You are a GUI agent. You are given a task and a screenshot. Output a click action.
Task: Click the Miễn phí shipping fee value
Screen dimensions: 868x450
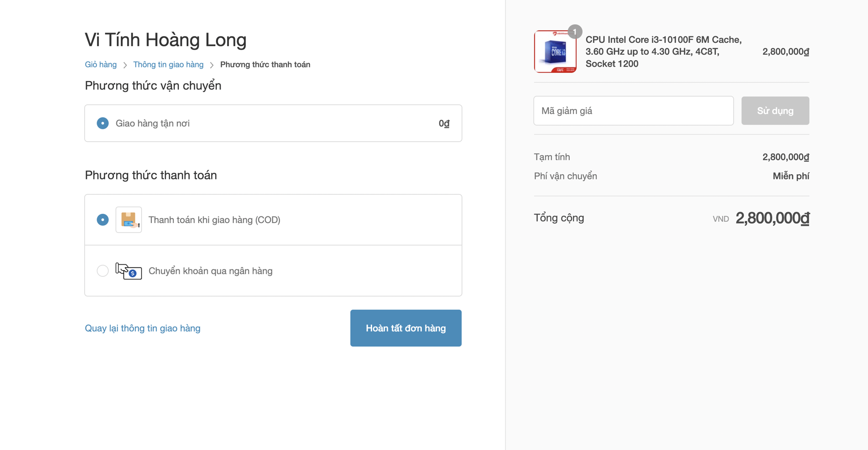pyautogui.click(x=791, y=176)
